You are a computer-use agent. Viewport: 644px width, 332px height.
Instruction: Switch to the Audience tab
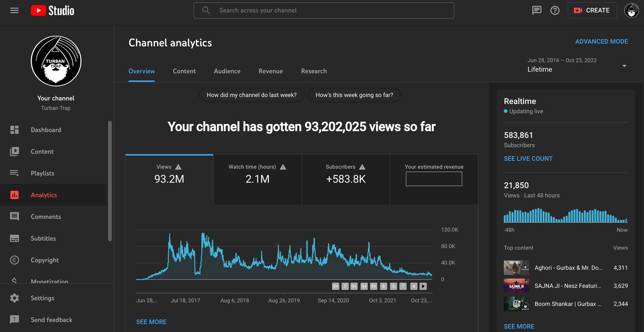click(x=227, y=71)
